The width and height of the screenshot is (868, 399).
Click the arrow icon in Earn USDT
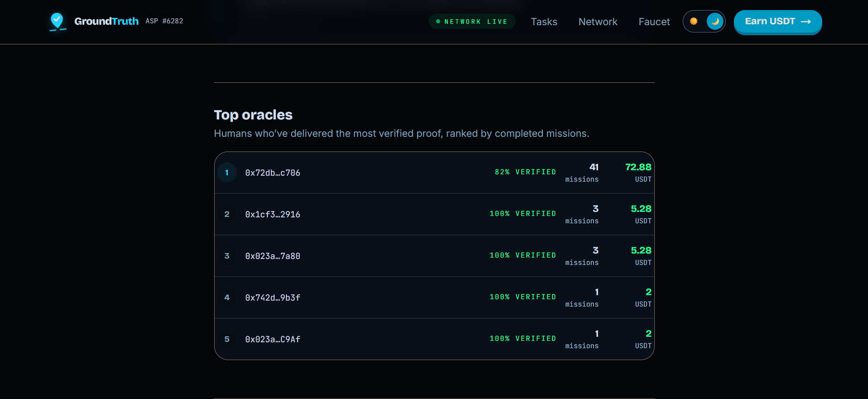pos(806,22)
